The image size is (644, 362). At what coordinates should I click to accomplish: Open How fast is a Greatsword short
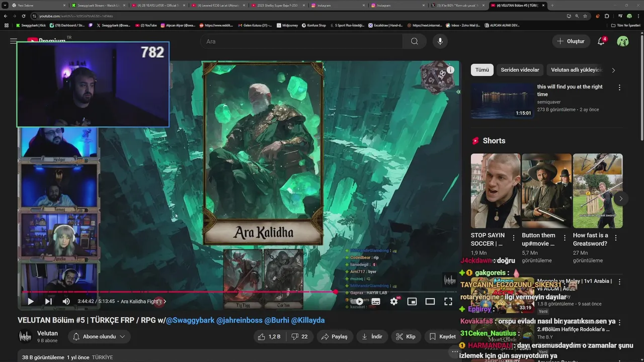click(x=598, y=191)
